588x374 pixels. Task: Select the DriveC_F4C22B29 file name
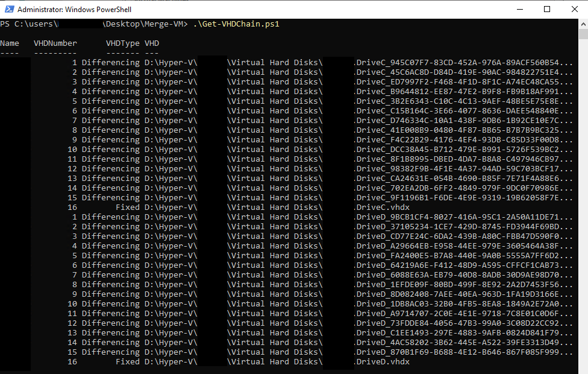tap(463, 140)
